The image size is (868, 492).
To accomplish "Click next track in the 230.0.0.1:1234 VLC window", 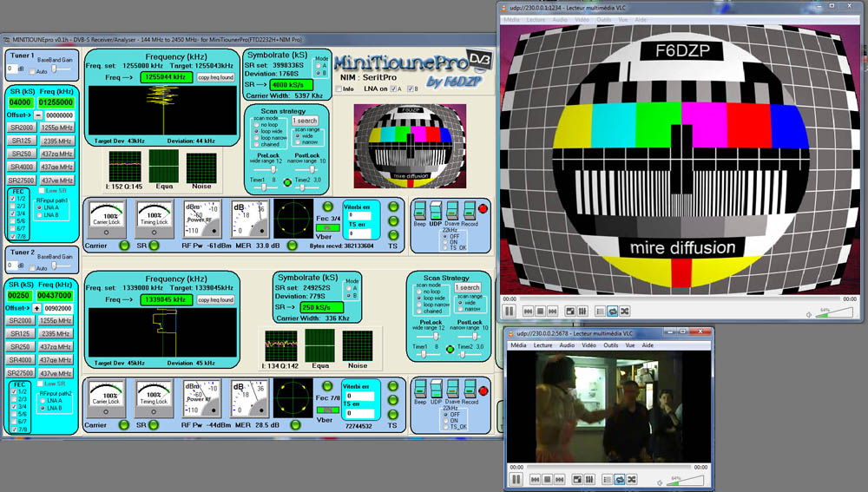I will (552, 312).
